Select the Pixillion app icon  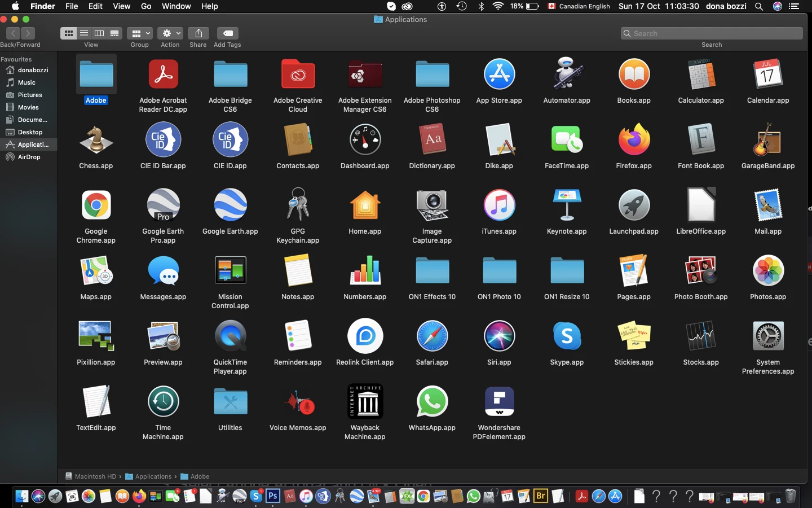pyautogui.click(x=96, y=336)
